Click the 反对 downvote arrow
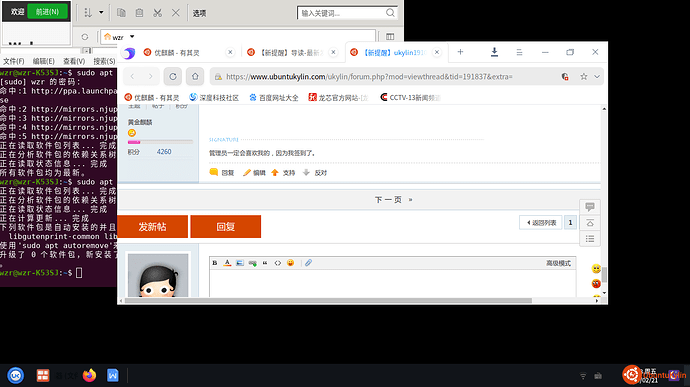This screenshot has width=690, height=387. click(315, 173)
